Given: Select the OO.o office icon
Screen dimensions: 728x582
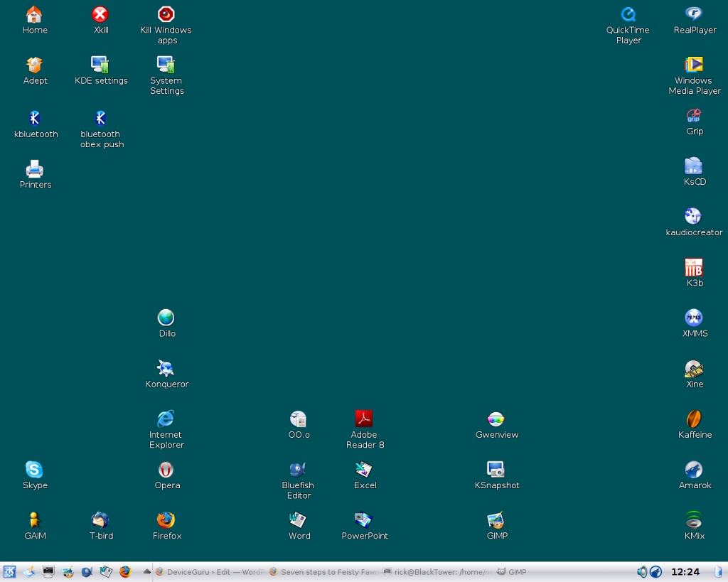Looking at the screenshot, I should [x=298, y=419].
